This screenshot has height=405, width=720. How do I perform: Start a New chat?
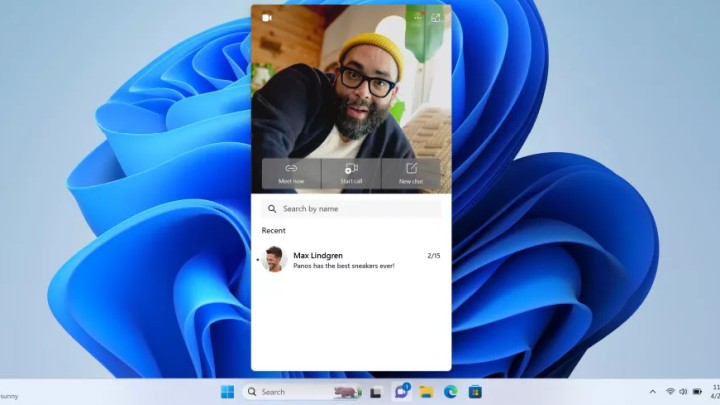pyautogui.click(x=411, y=173)
